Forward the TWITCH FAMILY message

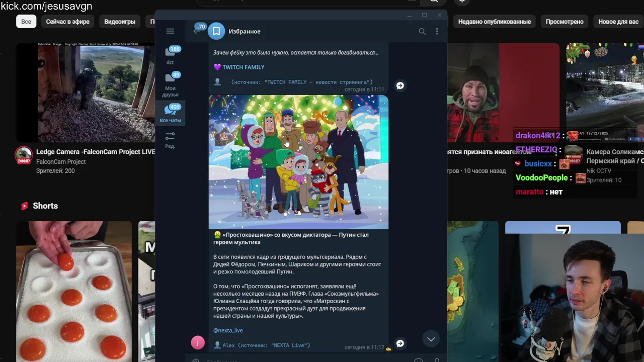pos(400,85)
